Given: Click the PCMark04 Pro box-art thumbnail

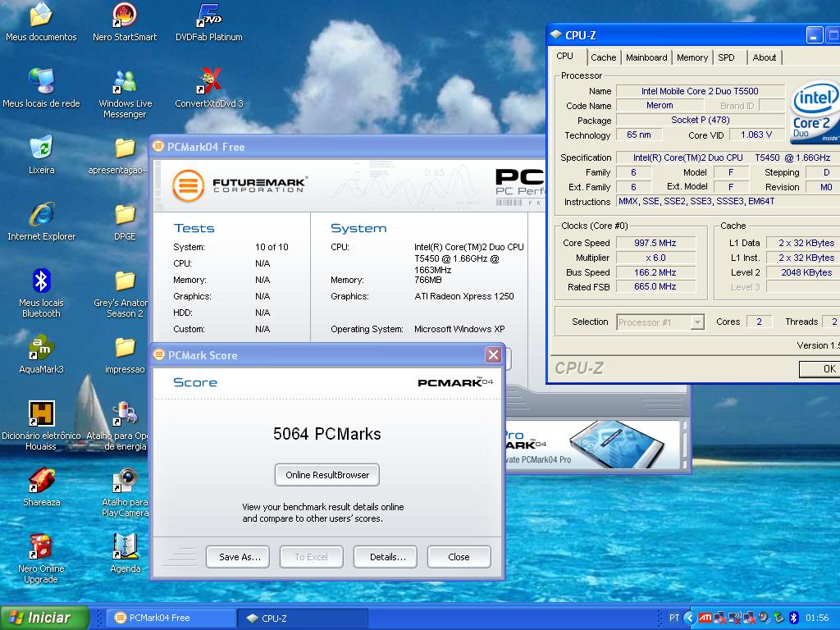Looking at the screenshot, I should [x=615, y=445].
